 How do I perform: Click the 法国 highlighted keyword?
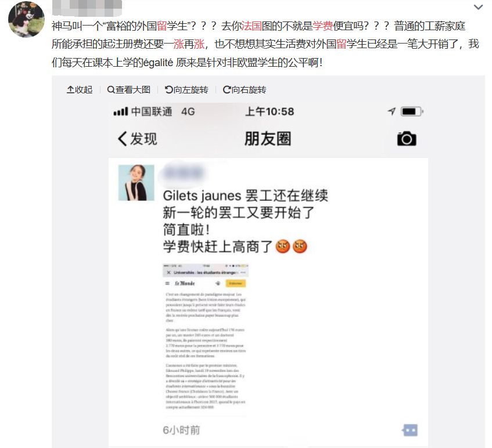coord(252,26)
